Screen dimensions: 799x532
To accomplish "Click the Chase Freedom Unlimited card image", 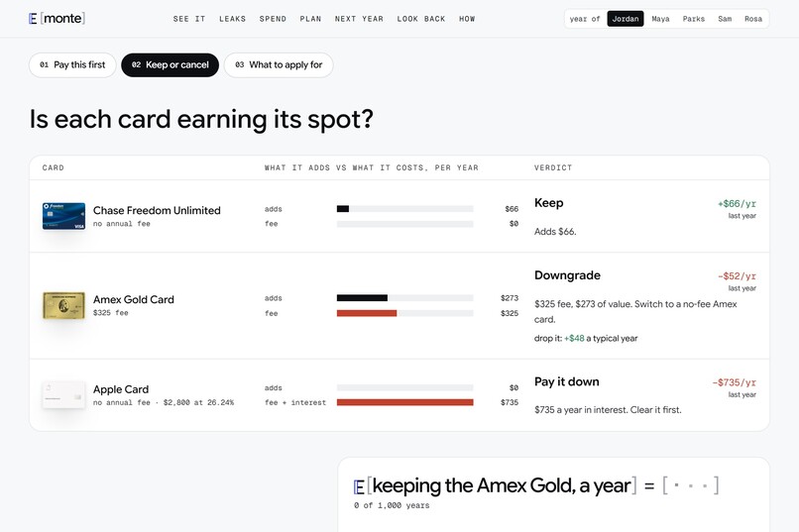I will (63, 216).
